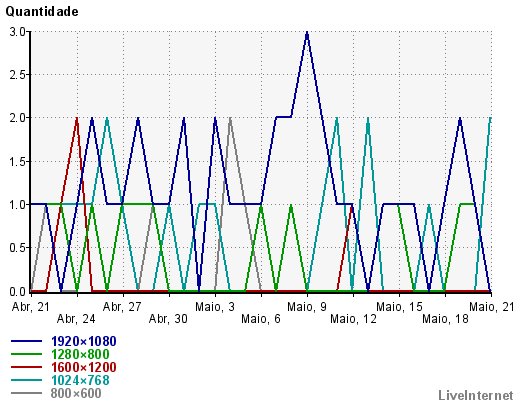The width and height of the screenshot is (520, 405).
Task: Click the Maio, 9 date label
Action: pyautogui.click(x=307, y=307)
